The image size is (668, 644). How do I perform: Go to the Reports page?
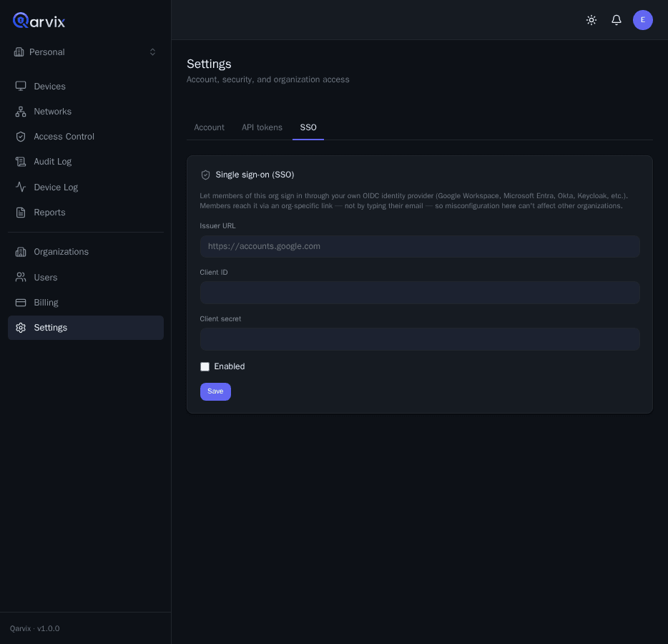(86, 213)
